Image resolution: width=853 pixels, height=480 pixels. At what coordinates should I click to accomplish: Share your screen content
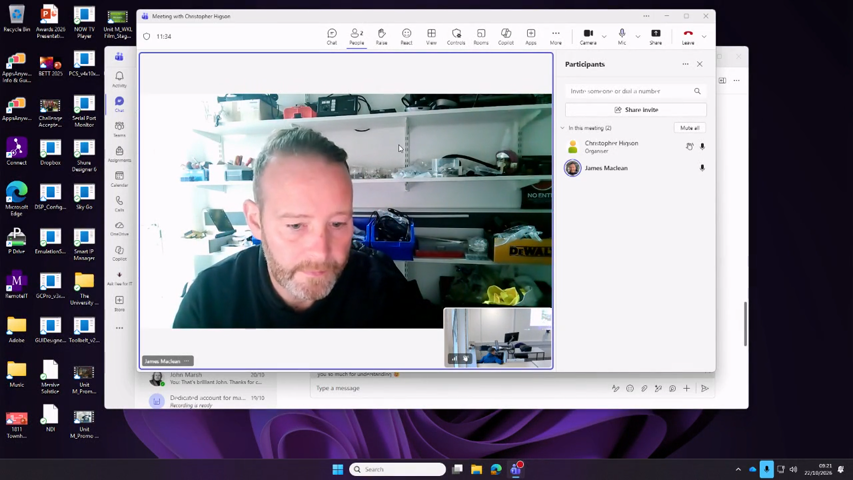[x=656, y=36]
